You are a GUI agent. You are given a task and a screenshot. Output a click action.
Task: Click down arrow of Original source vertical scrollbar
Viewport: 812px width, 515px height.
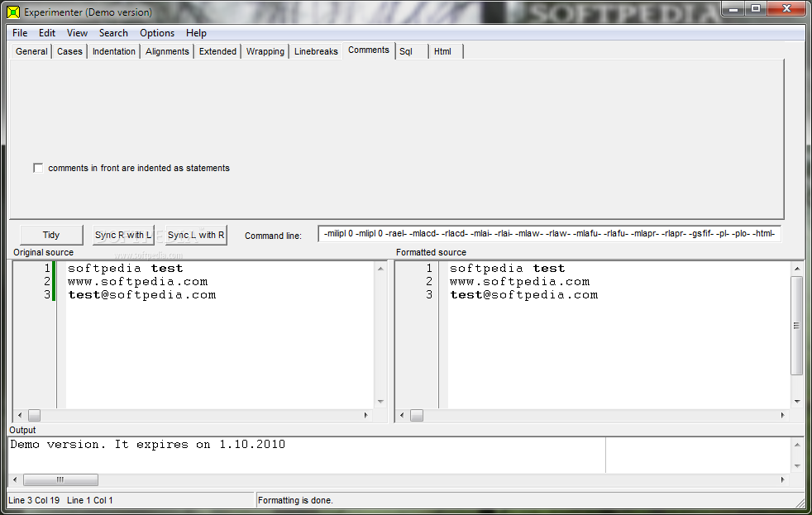(380, 402)
